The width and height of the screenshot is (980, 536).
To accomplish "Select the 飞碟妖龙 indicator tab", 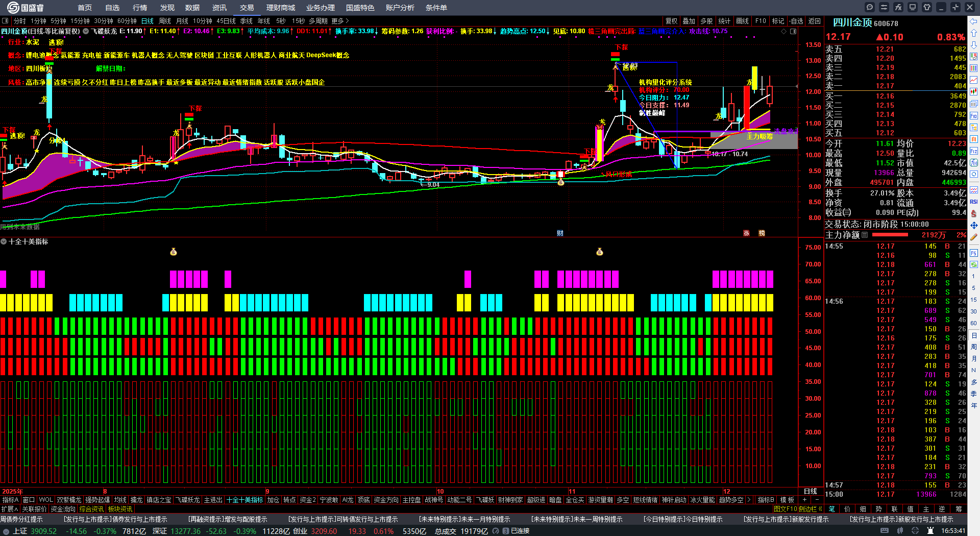I will pos(188,500).
